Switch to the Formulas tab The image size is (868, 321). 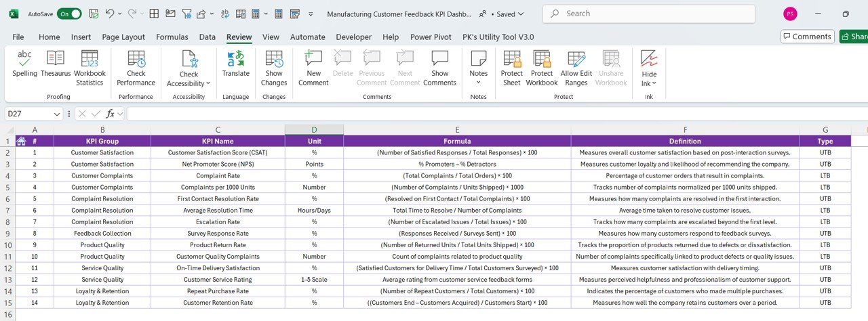pos(172,37)
